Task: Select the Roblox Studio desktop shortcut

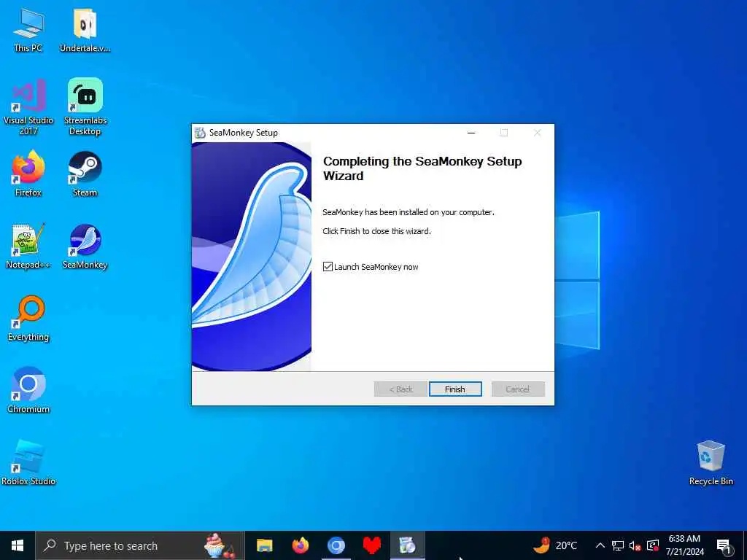Action: (x=28, y=463)
